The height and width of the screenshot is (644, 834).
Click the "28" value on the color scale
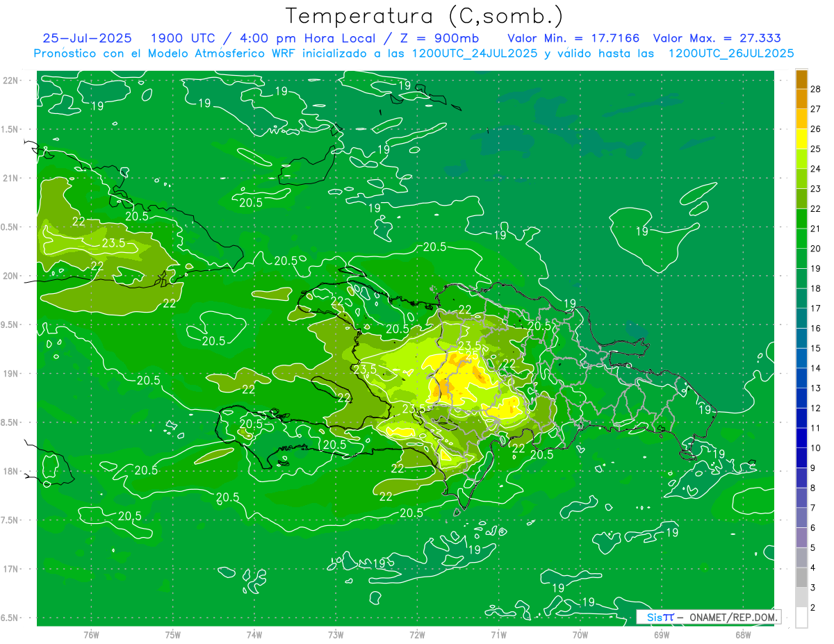pyautogui.click(x=816, y=89)
